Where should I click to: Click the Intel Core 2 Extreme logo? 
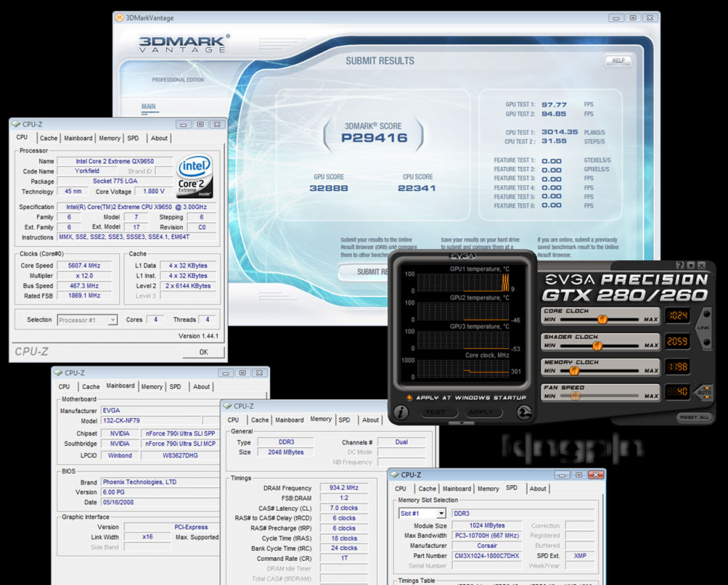195,176
